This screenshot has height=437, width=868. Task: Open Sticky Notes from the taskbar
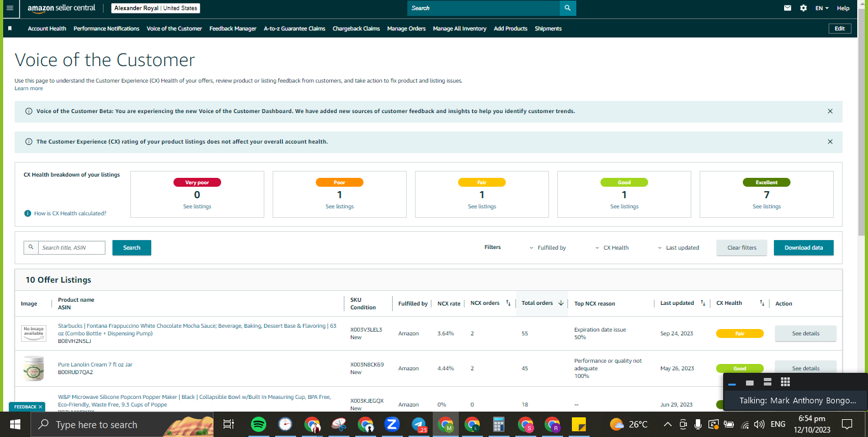click(578, 424)
